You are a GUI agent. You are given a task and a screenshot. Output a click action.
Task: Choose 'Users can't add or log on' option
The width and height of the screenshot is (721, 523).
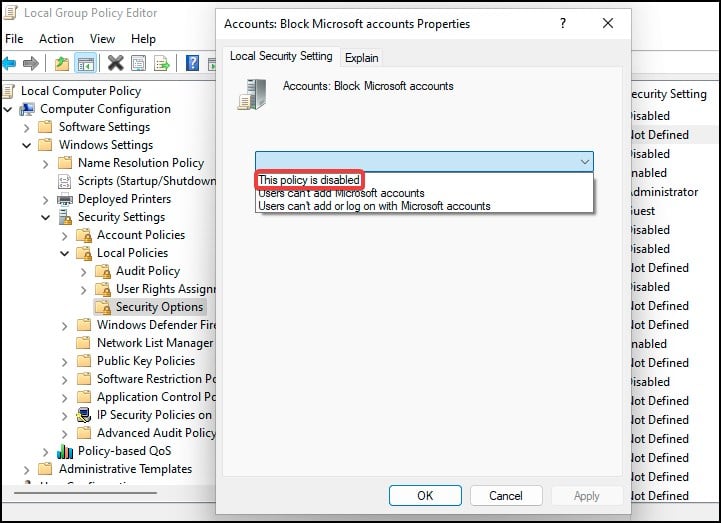374,206
